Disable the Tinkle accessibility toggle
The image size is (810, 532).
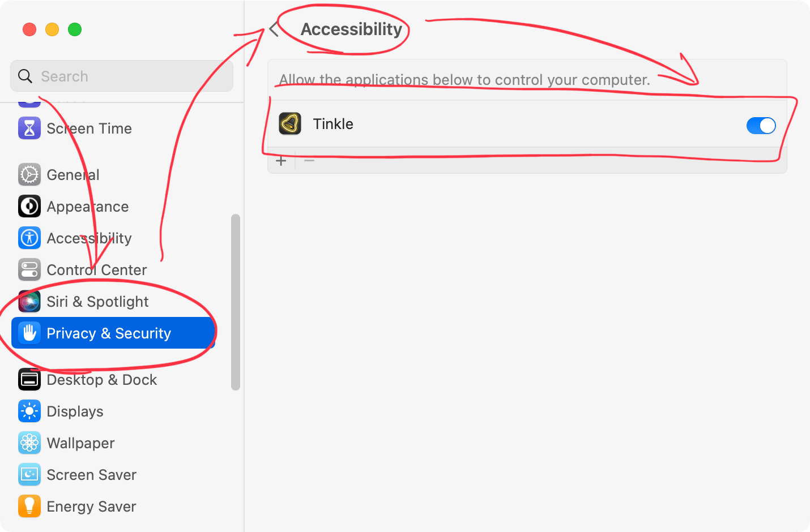[x=761, y=126]
